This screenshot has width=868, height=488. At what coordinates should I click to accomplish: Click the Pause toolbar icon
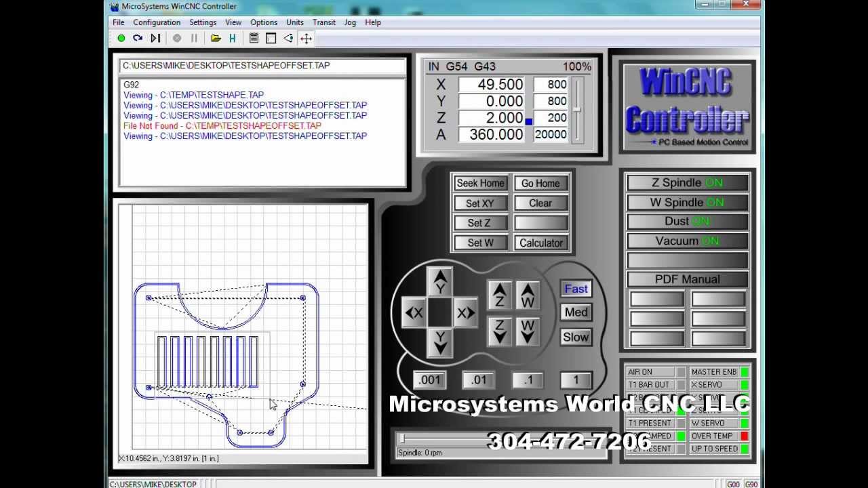[x=194, y=39]
